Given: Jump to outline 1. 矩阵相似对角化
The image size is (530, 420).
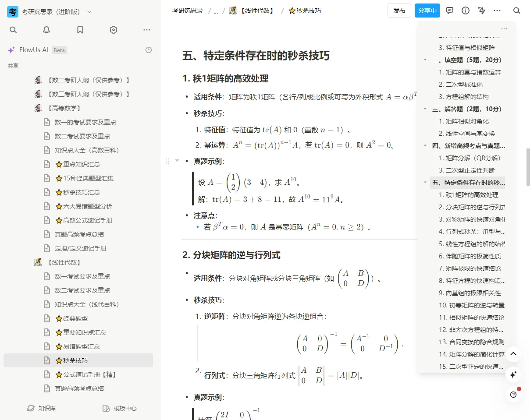Looking at the screenshot, I should click(464, 121).
